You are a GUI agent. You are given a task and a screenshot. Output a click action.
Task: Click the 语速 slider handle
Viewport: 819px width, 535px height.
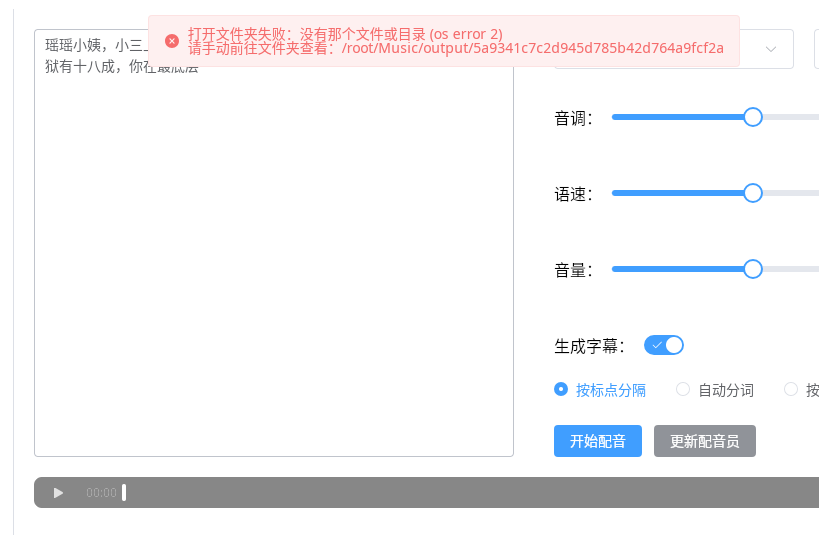tap(753, 193)
